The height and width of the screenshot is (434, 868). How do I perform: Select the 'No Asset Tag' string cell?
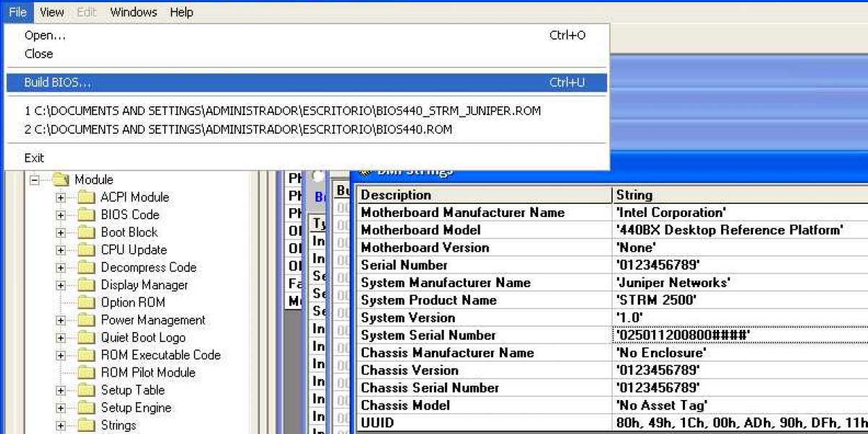[x=741, y=405]
